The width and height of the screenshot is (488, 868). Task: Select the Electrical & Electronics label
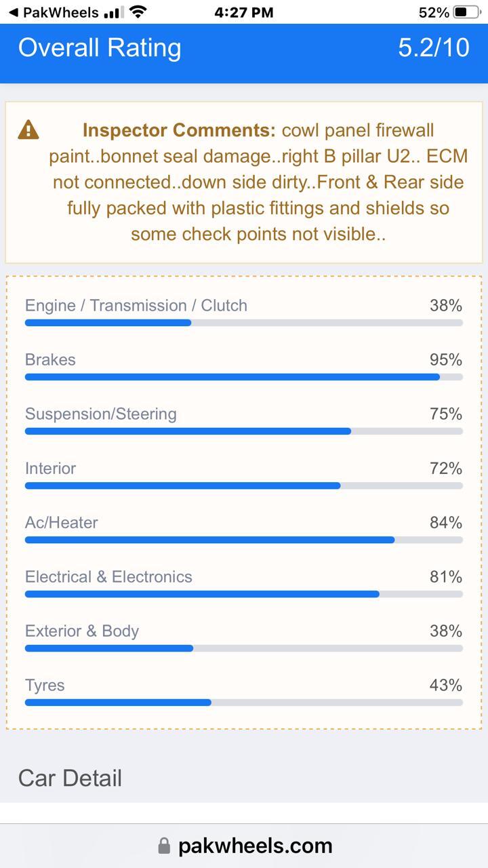tap(108, 576)
